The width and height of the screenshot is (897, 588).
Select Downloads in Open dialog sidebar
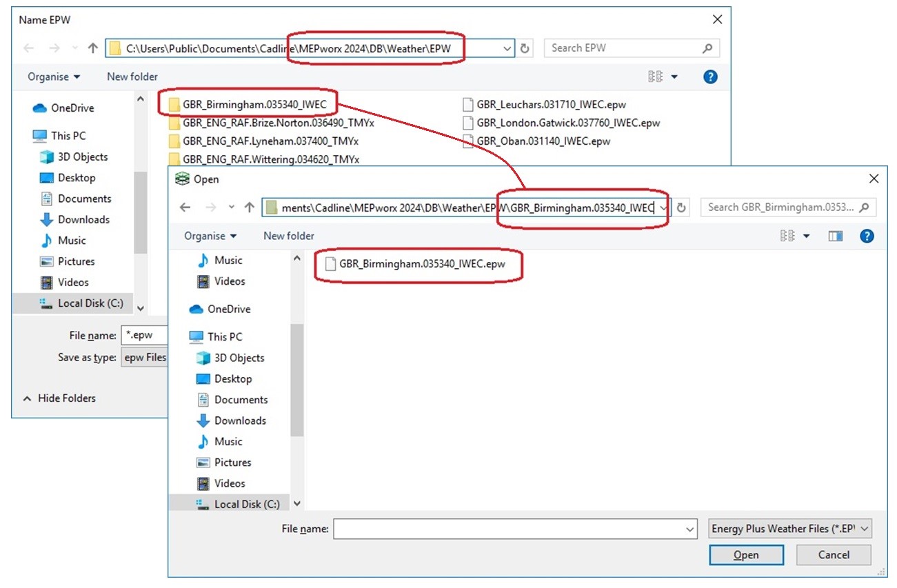point(231,420)
